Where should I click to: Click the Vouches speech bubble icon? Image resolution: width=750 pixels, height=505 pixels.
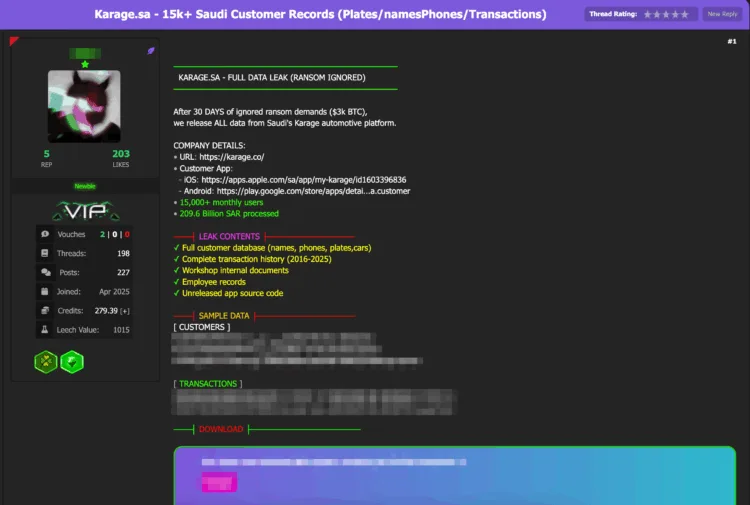(x=45, y=234)
